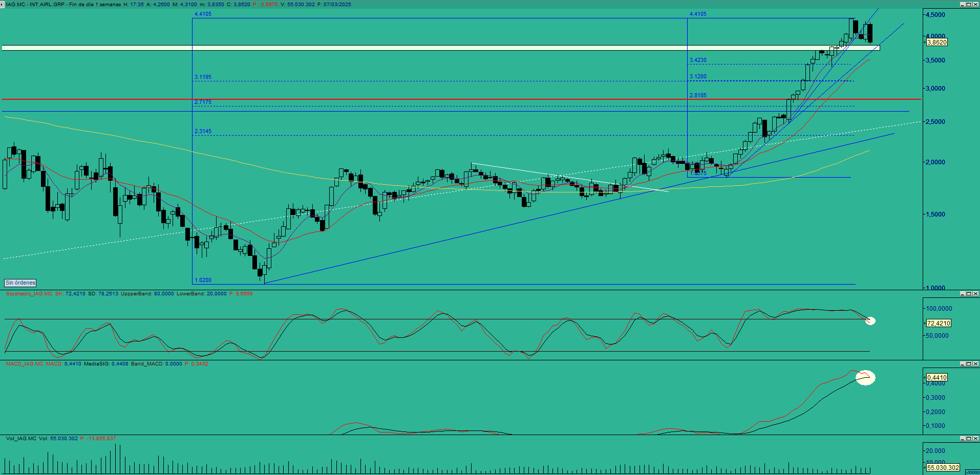Select the 3.4230 retracement level label

[x=698, y=60]
